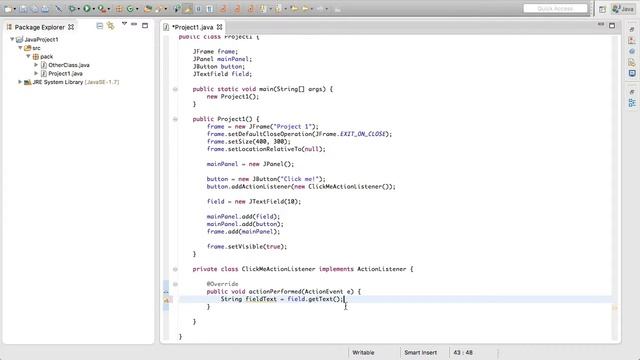
Task: Click the Run External Tools icon
Action: (102, 9)
